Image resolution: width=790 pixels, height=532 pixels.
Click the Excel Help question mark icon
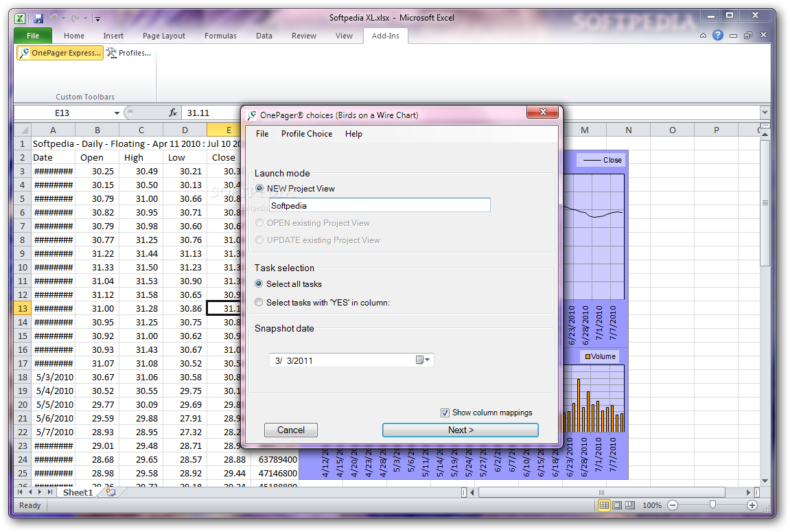[x=718, y=35]
